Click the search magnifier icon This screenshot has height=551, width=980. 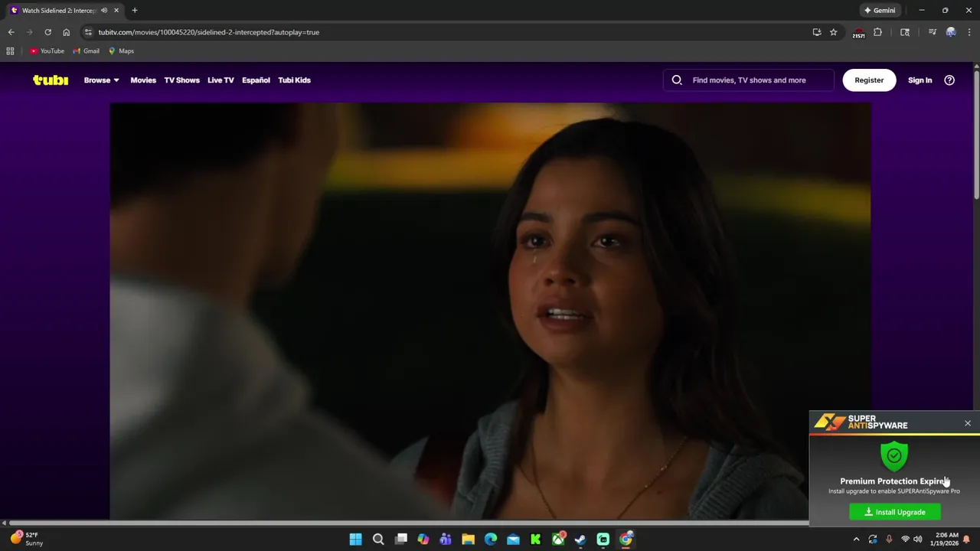coord(677,80)
